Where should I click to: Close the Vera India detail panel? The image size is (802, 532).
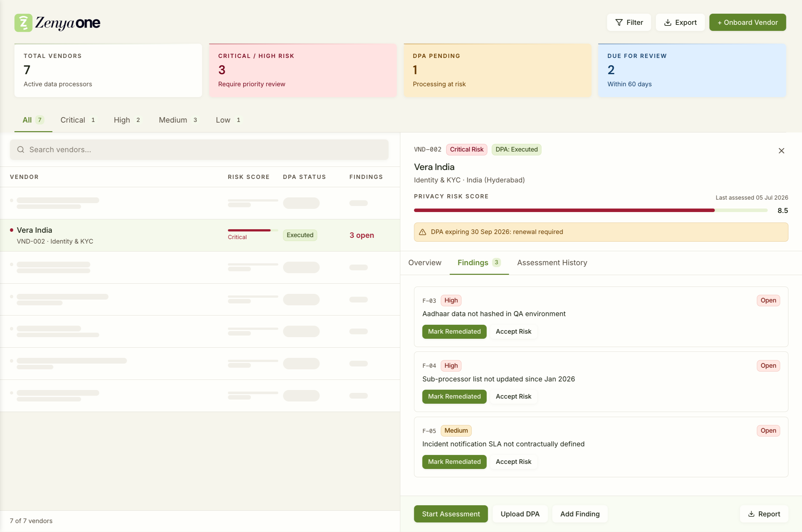(x=781, y=151)
